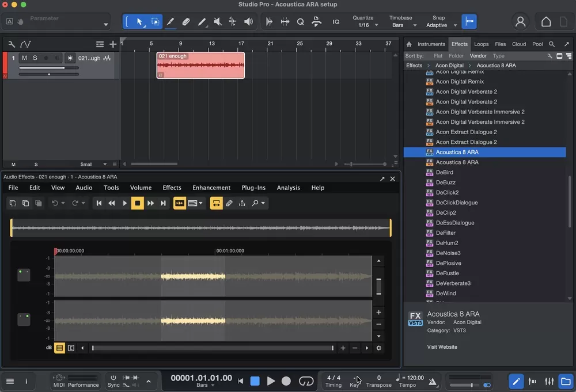The image size is (576, 392).
Task: Toggle the first channel enable button
Action: (24, 275)
